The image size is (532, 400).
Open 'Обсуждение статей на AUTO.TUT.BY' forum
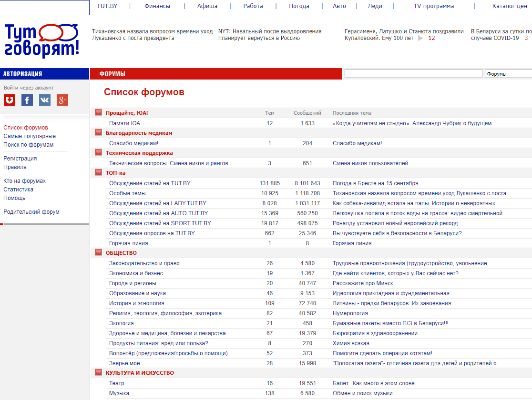(x=158, y=213)
